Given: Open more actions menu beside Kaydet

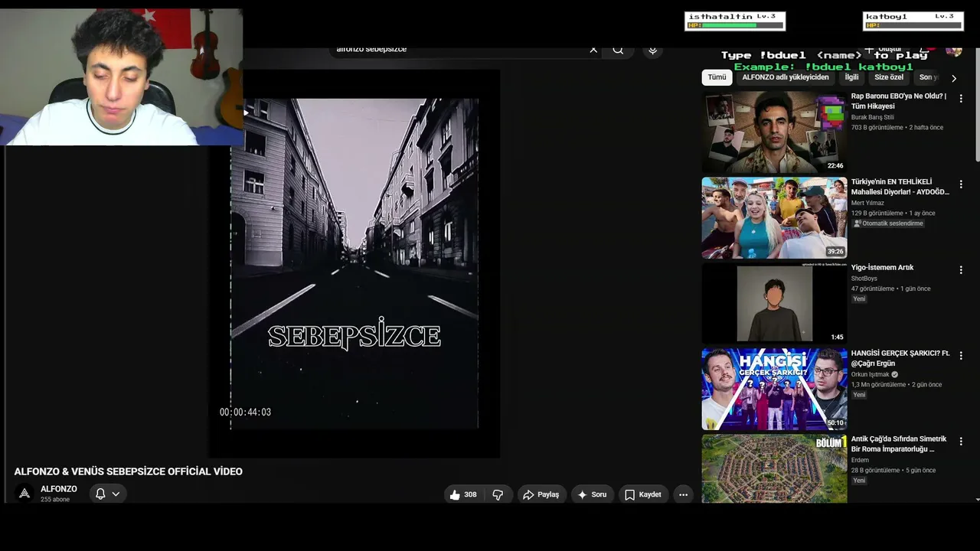Looking at the screenshot, I should click(x=683, y=494).
